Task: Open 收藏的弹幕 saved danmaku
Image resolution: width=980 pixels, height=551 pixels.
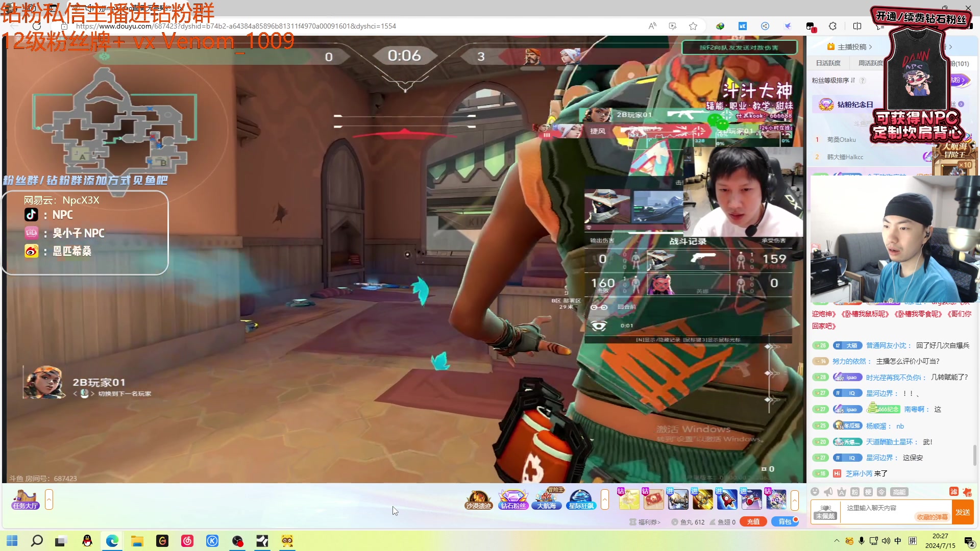Action: (933, 517)
